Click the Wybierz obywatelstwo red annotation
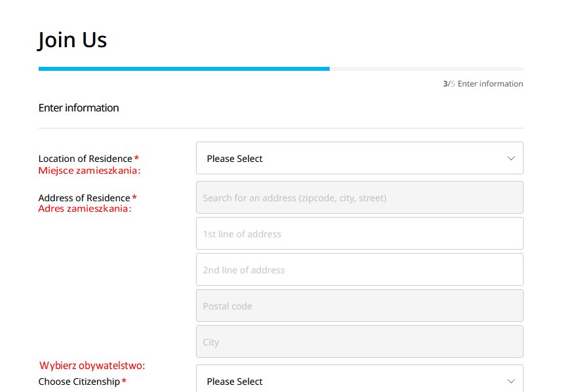This screenshot has width=561, height=392. [x=92, y=366]
